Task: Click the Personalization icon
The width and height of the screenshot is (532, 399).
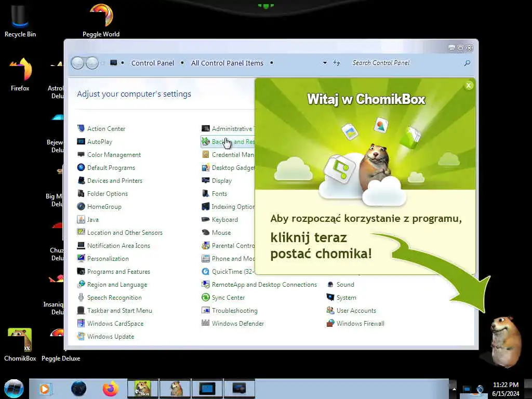Action: [x=81, y=258]
